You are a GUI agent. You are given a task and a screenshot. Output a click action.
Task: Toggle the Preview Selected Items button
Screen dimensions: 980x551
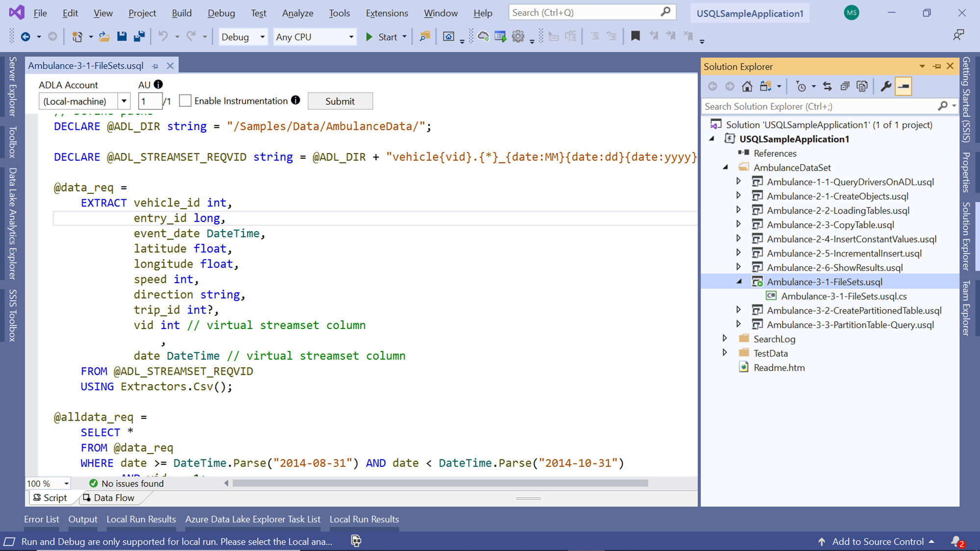pos(903,87)
